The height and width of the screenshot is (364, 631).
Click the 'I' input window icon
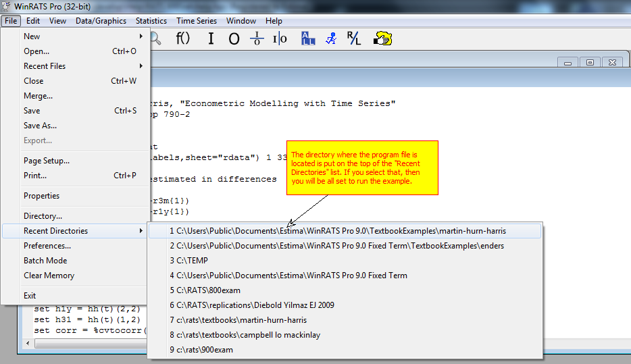click(211, 39)
